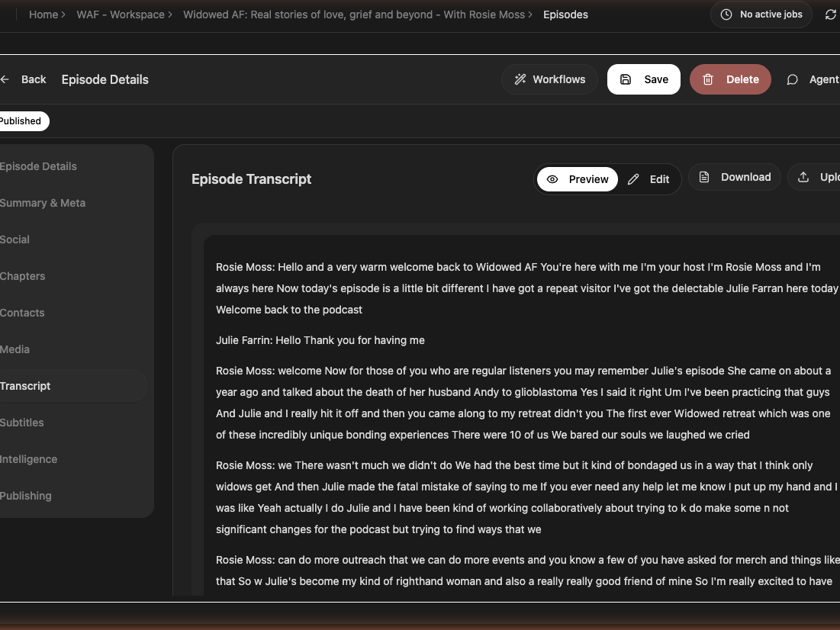Switch transcript to Preview mode
Image resolution: width=840 pixels, height=630 pixels.
click(x=578, y=179)
